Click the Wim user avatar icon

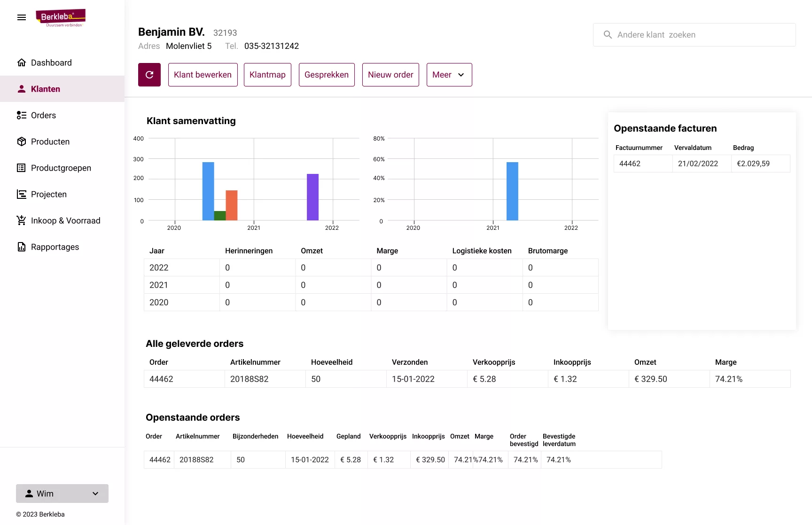(x=29, y=494)
